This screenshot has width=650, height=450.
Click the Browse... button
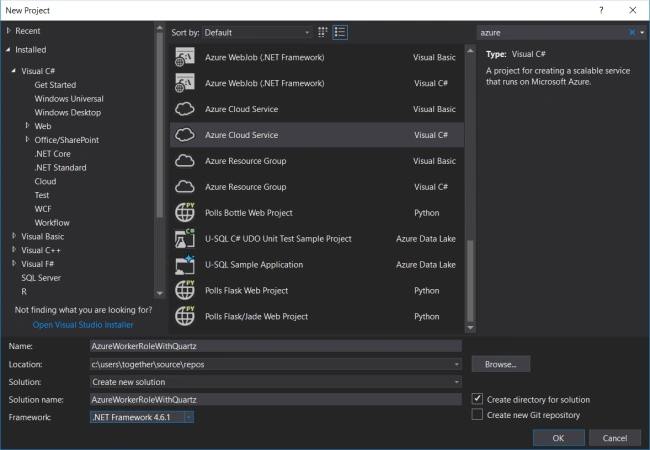(500, 365)
